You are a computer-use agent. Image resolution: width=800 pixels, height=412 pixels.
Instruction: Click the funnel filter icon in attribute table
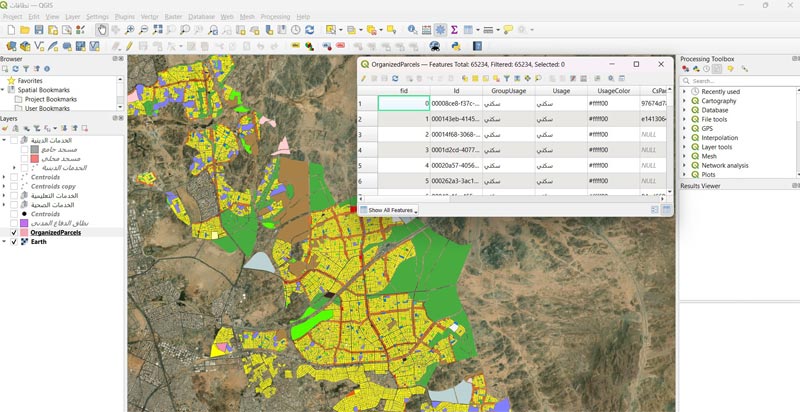click(507, 79)
